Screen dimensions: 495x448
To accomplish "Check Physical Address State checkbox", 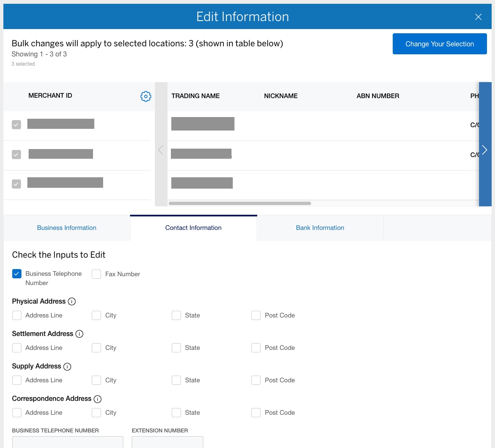I will tap(176, 315).
